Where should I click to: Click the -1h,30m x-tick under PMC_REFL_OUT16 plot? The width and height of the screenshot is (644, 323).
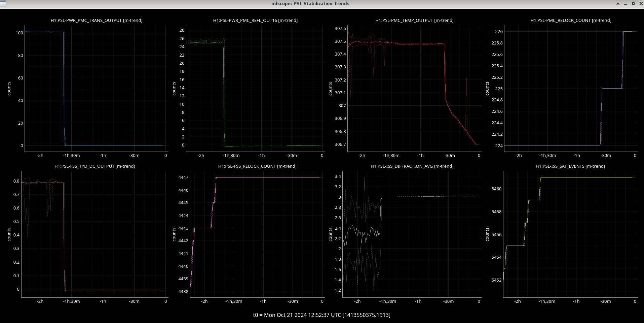point(231,156)
